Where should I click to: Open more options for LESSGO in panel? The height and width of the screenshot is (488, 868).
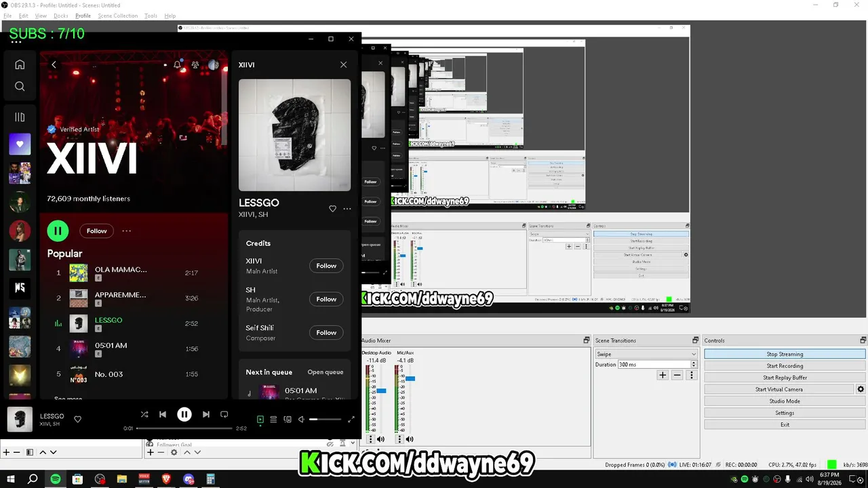tap(347, 209)
